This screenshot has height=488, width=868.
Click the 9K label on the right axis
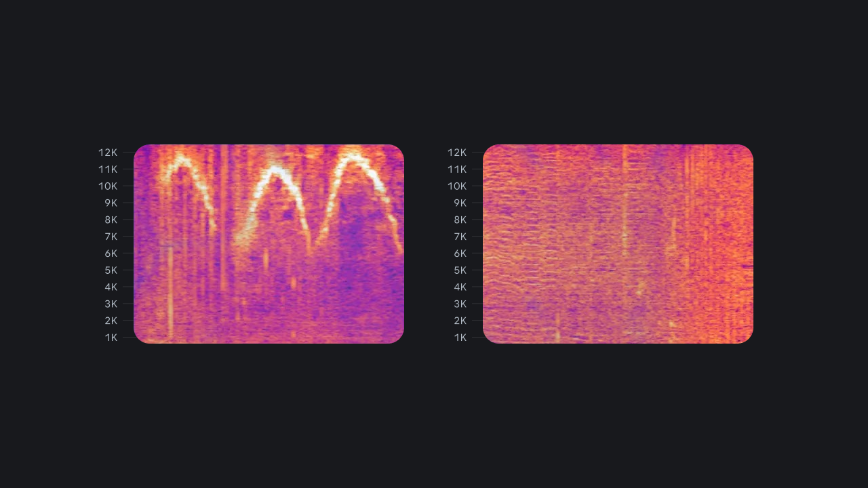point(460,203)
